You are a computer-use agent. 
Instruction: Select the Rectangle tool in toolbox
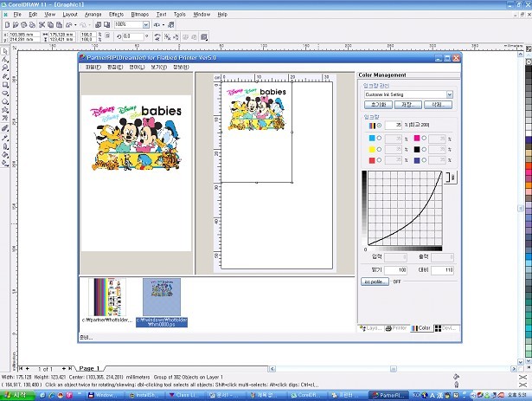click(4, 85)
